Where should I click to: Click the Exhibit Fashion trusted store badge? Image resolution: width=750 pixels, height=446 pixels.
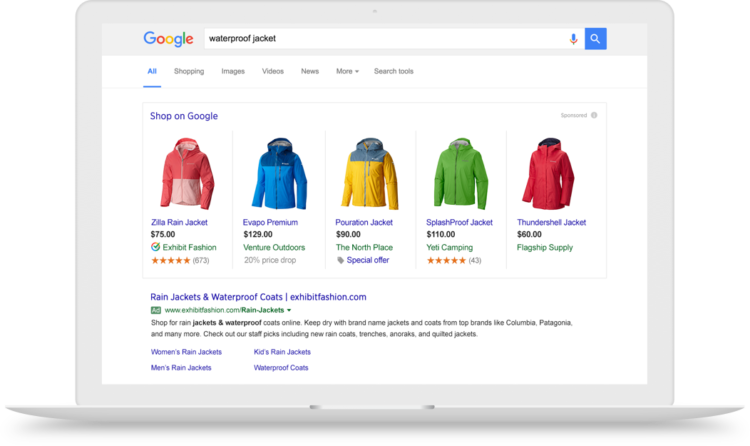(155, 247)
